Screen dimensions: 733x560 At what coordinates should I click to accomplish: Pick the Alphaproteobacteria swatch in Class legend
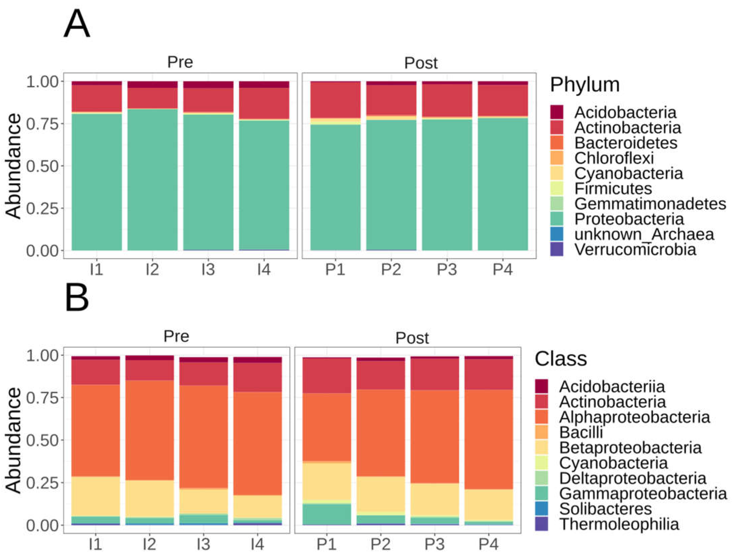[x=541, y=417]
